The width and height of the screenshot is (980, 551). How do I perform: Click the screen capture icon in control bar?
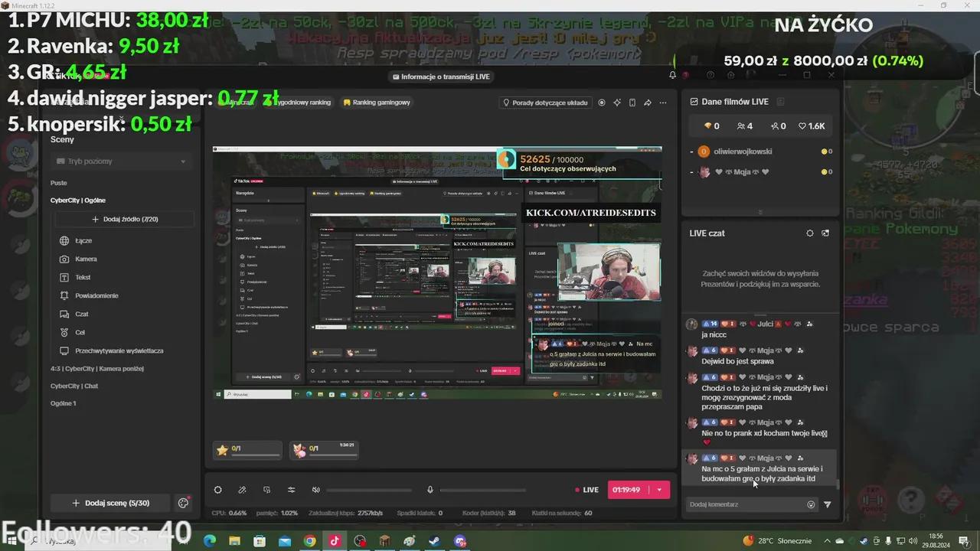pyautogui.click(x=267, y=490)
